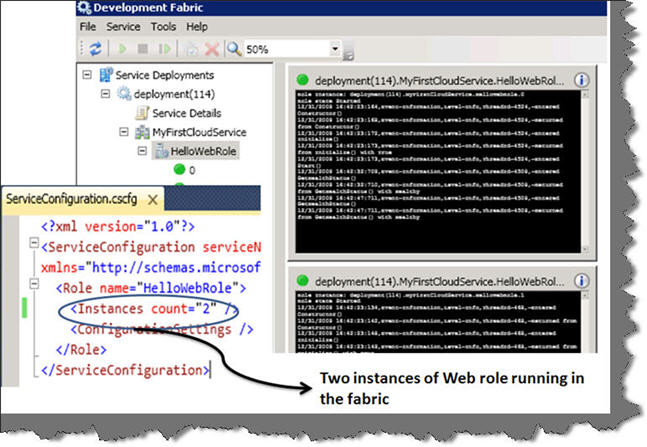Image resolution: width=647 pixels, height=447 pixels.
Task: Select MyFirstCloudService in the tree
Action: coord(199,132)
